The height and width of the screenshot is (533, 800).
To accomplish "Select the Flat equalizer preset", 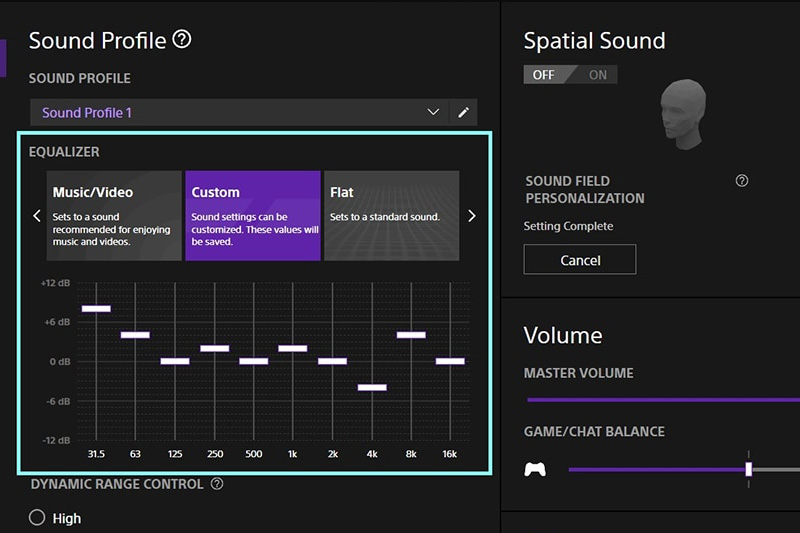I will click(x=392, y=216).
